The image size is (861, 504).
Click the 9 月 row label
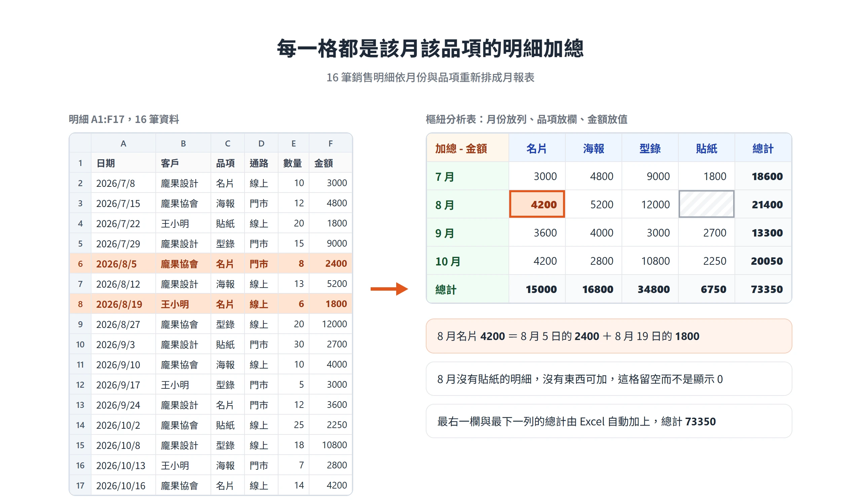(x=467, y=233)
